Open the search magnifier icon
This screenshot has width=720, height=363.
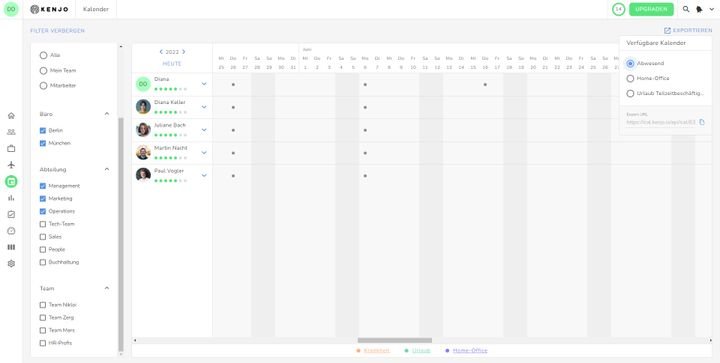(686, 9)
